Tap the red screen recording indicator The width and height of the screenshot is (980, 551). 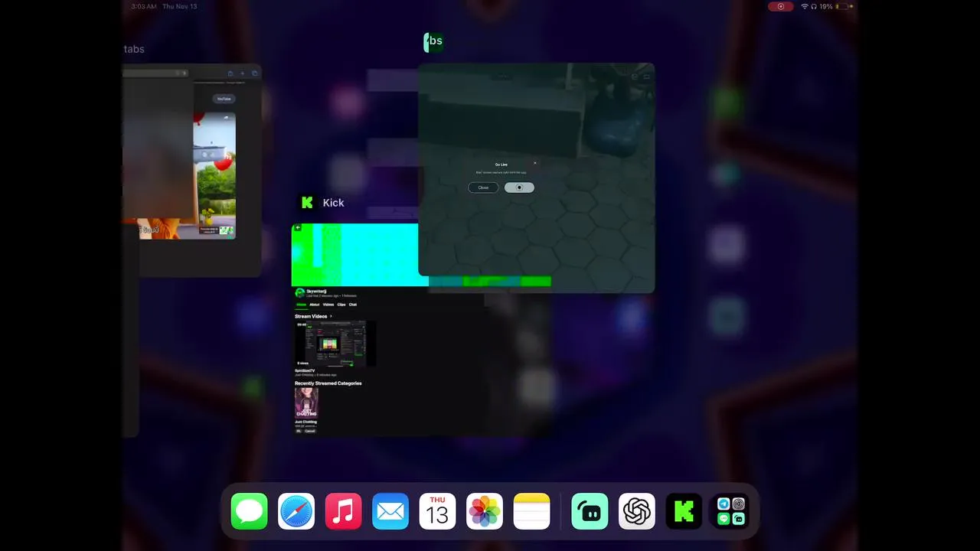781,6
